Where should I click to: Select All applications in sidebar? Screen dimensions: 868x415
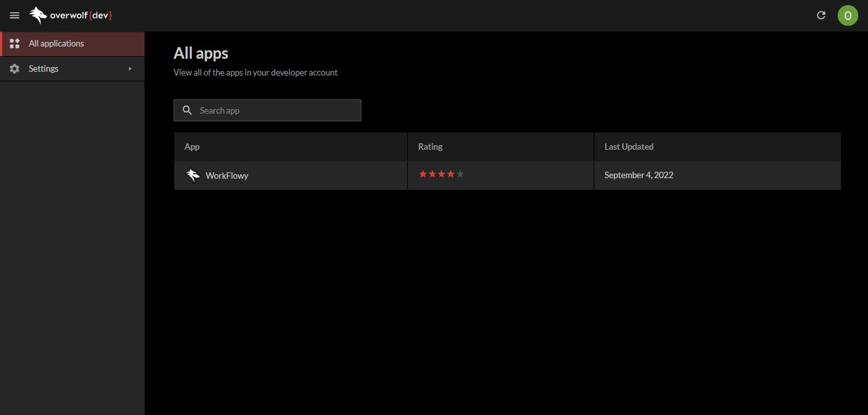pyautogui.click(x=72, y=44)
